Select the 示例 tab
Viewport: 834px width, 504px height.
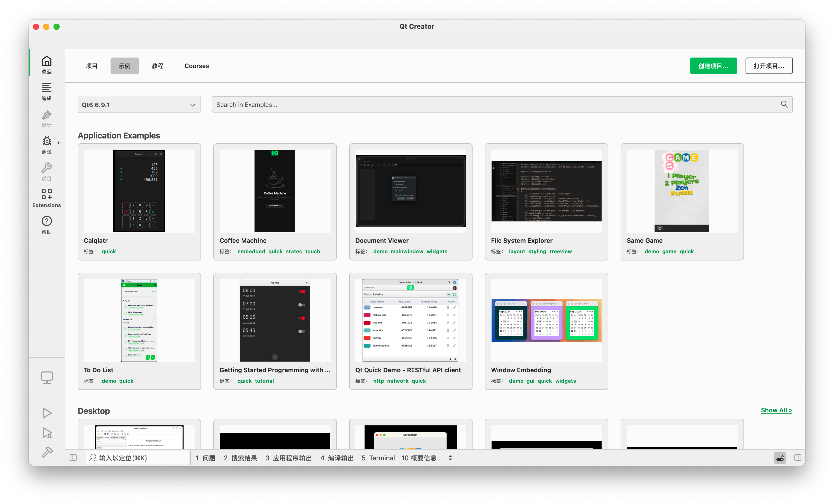[x=124, y=66]
